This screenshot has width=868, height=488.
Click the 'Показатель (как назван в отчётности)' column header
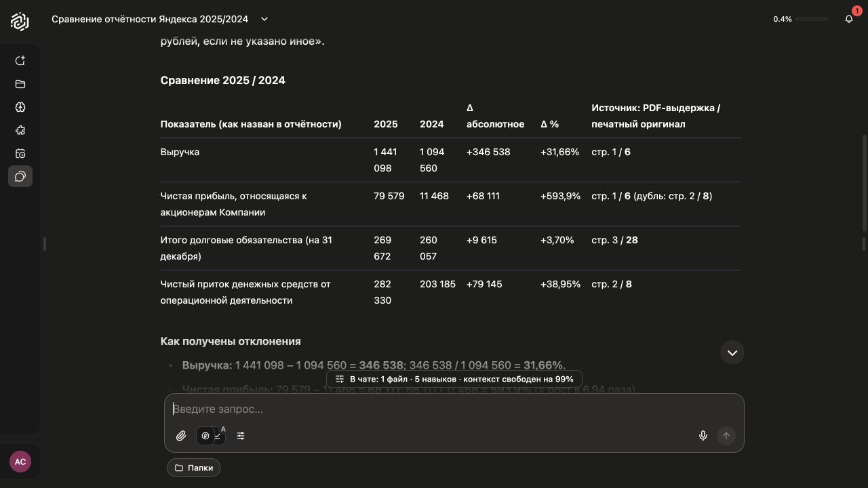tap(251, 124)
